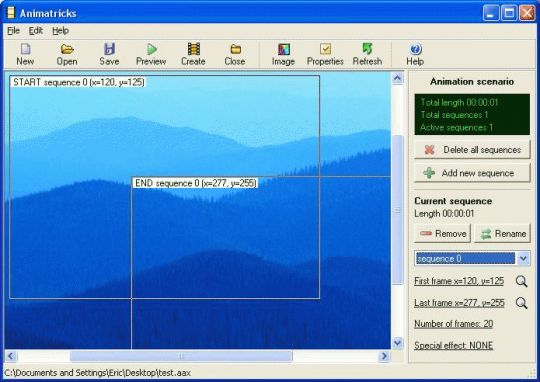Save the project with the floppy disk icon
The image size is (540, 382).
(109, 49)
